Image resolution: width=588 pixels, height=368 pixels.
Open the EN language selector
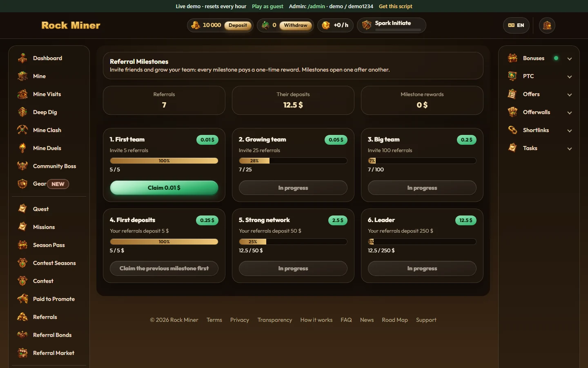pyautogui.click(x=516, y=25)
